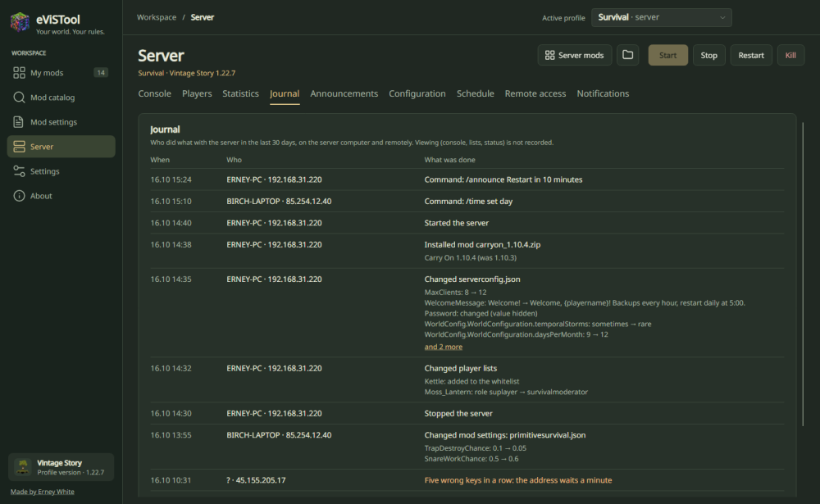This screenshot has height=504, width=820.
Task: Expand the 'and 2 more' changes
Action: [443, 347]
